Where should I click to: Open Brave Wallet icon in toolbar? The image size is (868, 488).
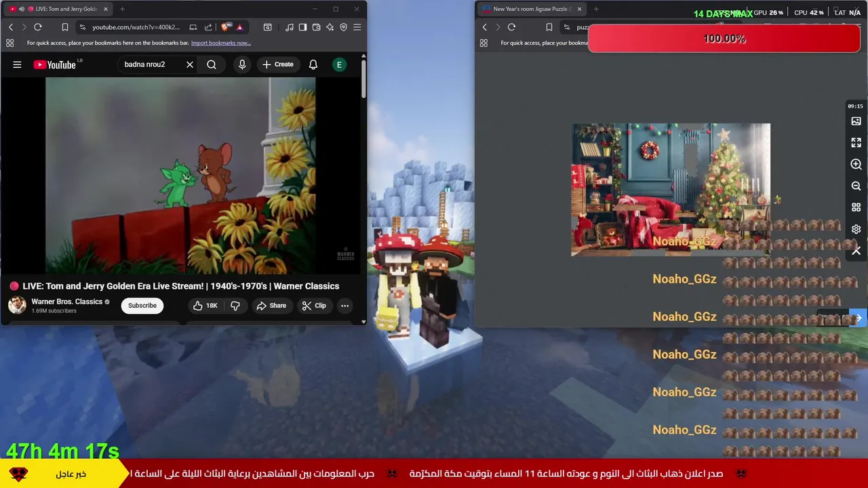click(316, 27)
